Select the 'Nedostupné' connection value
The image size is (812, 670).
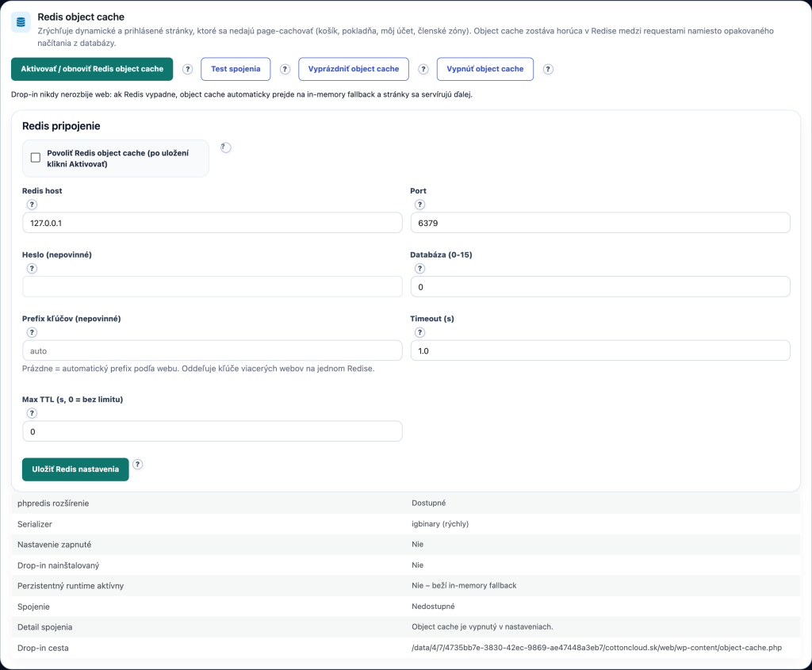[x=434, y=607]
